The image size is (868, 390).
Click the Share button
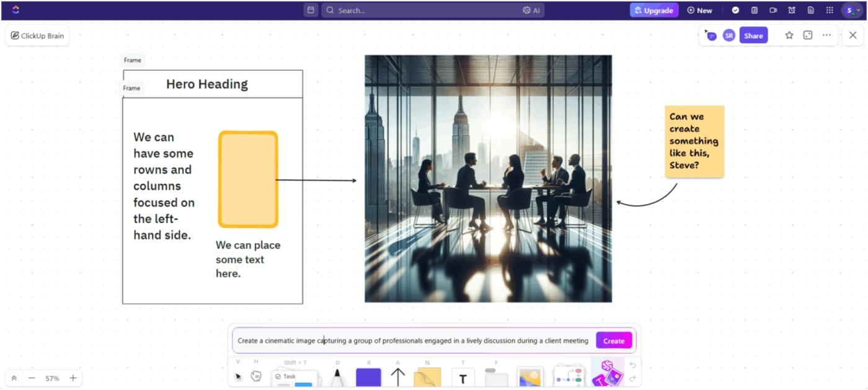coord(753,35)
